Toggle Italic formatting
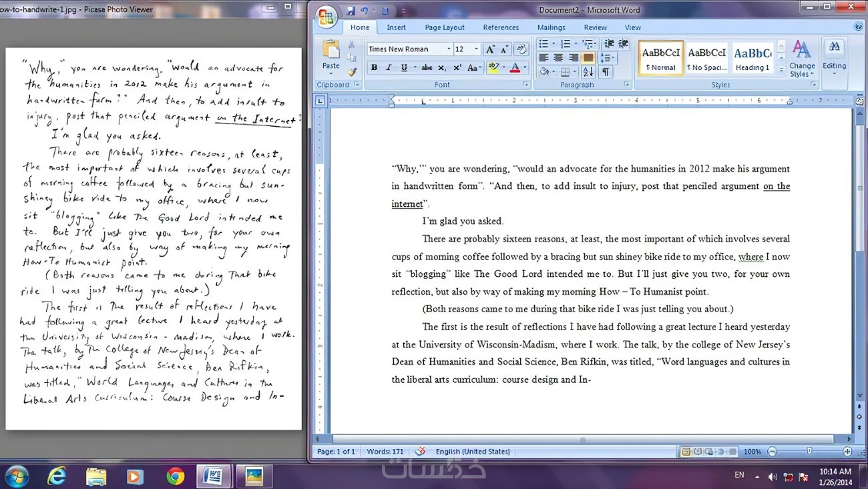 pos(389,67)
